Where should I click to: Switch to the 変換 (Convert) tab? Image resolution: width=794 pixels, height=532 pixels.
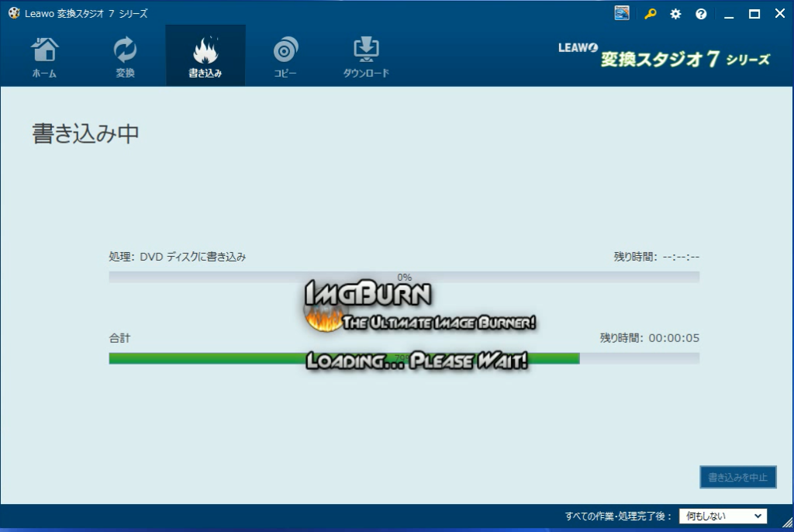click(125, 56)
